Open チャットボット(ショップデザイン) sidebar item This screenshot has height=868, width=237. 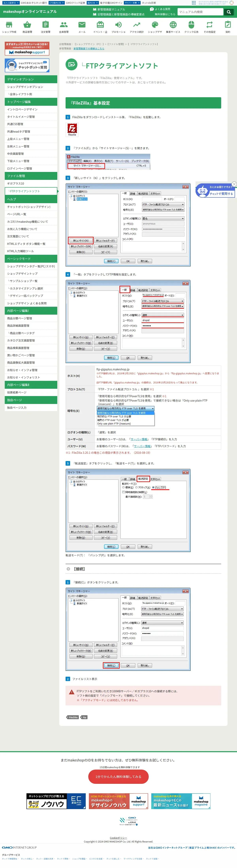pyautogui.click(x=31, y=207)
